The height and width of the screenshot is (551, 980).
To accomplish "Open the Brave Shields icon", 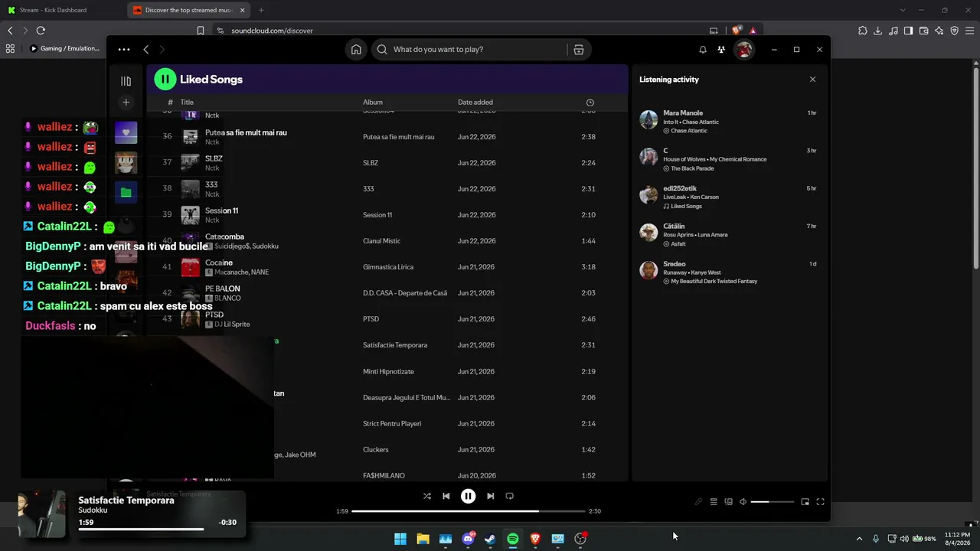I will (x=737, y=31).
